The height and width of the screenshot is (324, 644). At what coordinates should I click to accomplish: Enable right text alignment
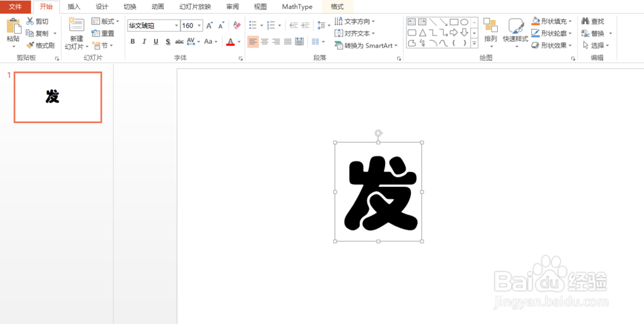pyautogui.click(x=276, y=41)
